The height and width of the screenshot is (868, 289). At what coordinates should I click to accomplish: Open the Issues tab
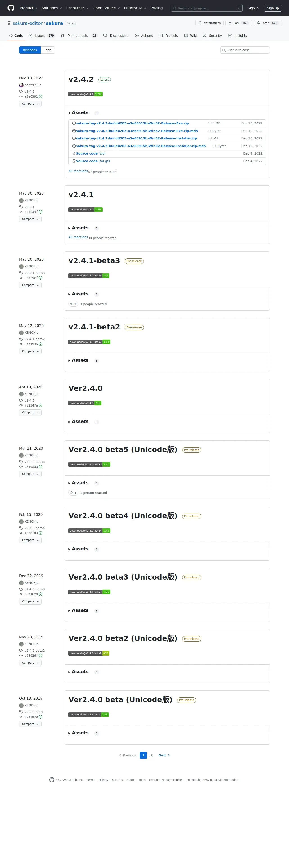(x=41, y=36)
